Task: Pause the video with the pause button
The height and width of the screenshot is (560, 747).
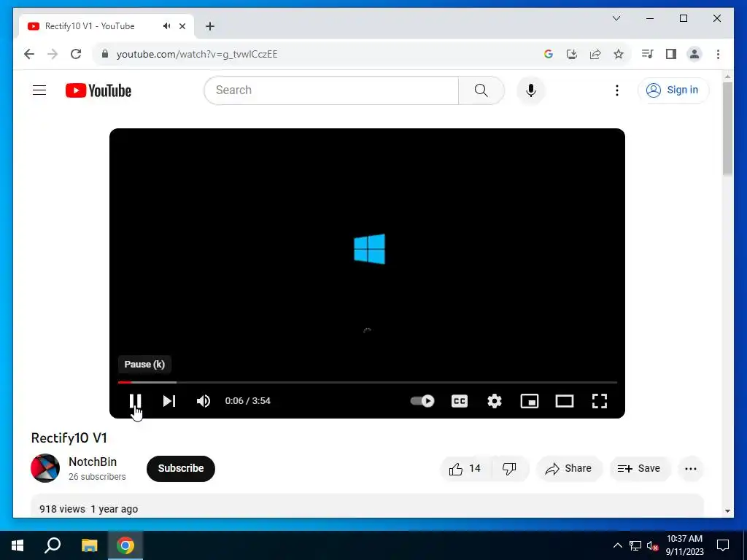Action: click(135, 401)
